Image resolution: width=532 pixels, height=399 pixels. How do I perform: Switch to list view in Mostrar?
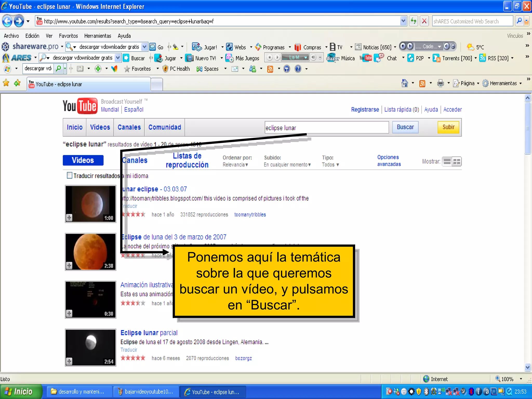(447, 162)
